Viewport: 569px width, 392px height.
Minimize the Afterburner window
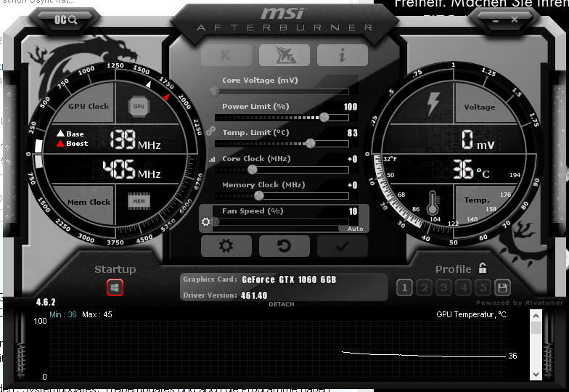click(496, 20)
